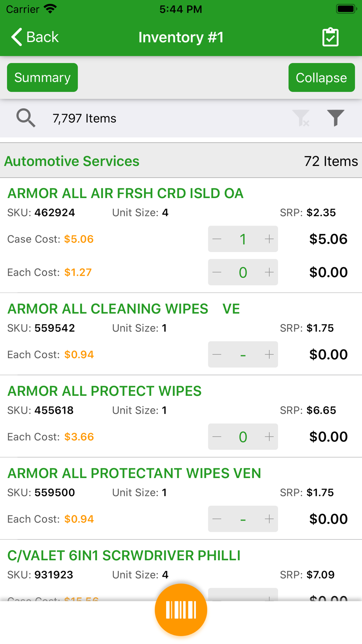362x644 pixels.
Task: Decrease quantity for ARMOR ALL CLEANING WIPES
Action: point(217,355)
